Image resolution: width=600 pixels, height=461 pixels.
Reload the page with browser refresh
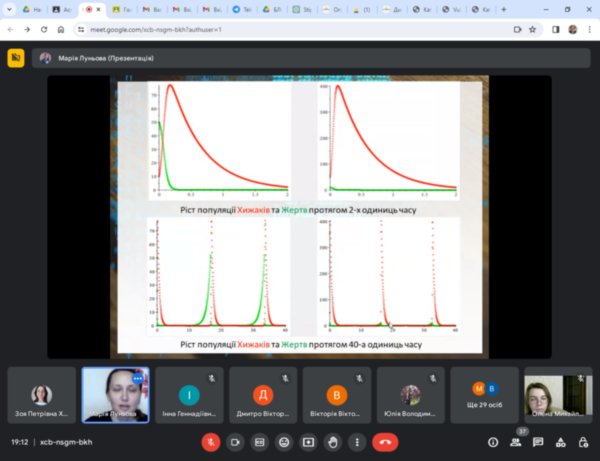point(45,30)
